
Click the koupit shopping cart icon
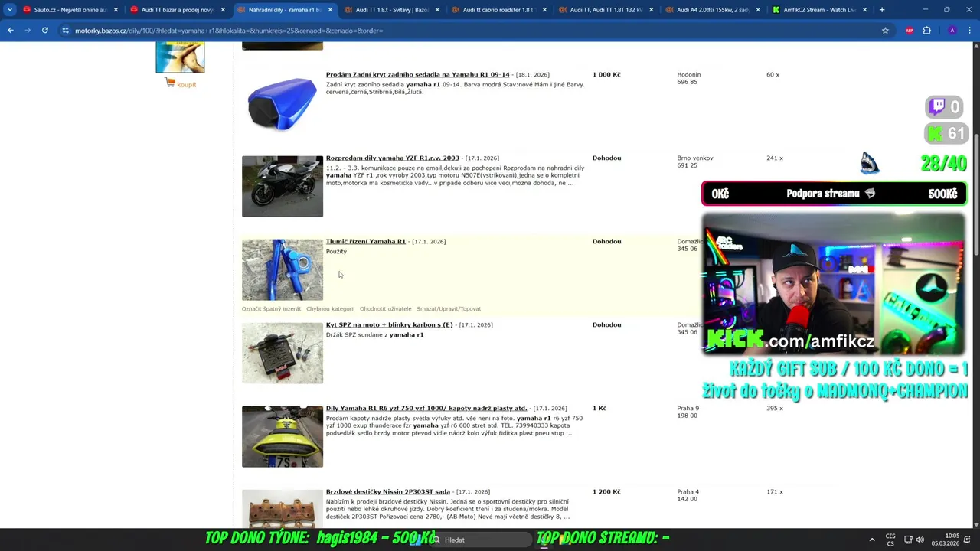click(169, 83)
